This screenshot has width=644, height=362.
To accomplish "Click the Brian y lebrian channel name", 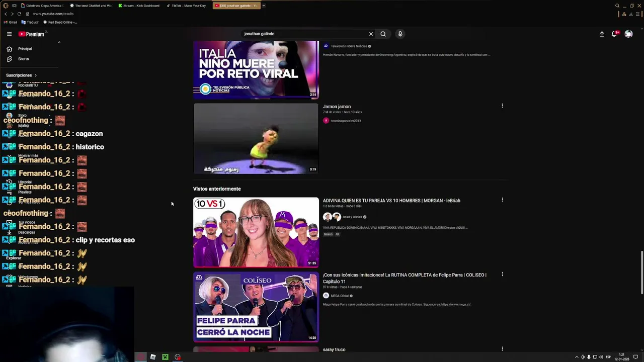I will [352, 217].
